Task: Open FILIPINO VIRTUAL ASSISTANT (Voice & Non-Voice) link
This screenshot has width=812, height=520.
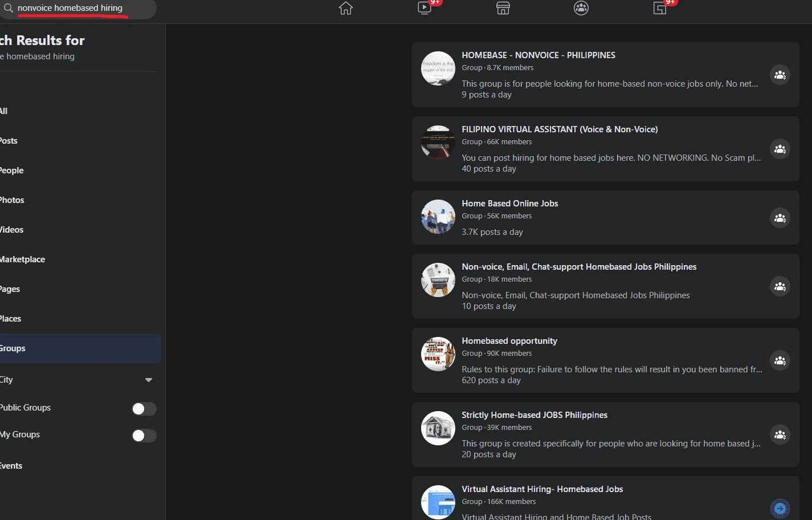Action: pyautogui.click(x=560, y=129)
